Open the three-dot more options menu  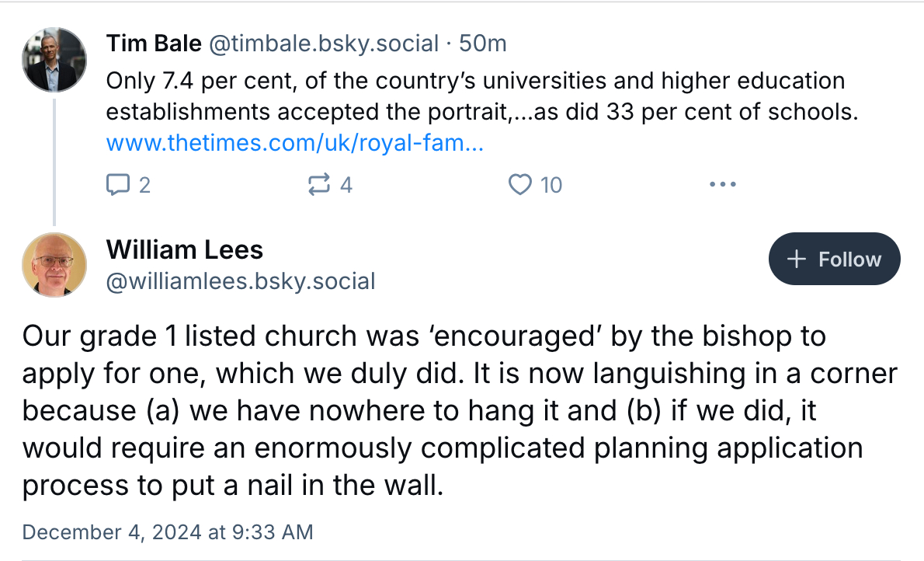(x=722, y=185)
